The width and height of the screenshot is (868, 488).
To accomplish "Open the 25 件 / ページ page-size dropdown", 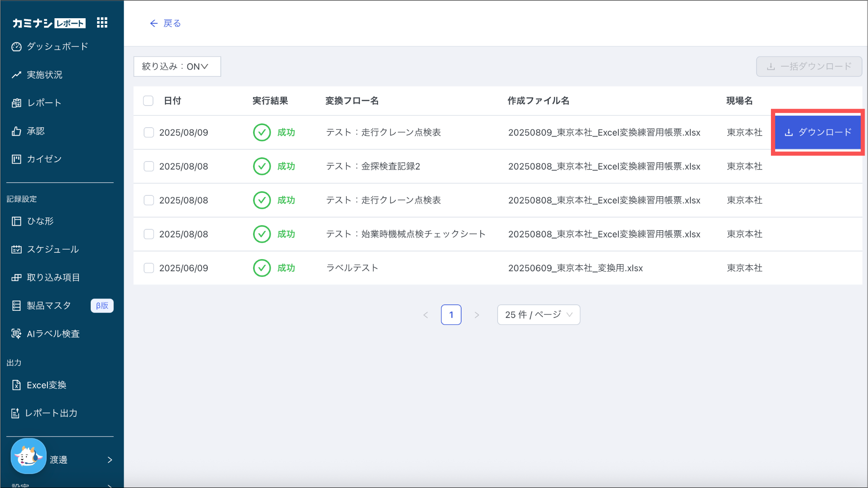I will tap(538, 315).
